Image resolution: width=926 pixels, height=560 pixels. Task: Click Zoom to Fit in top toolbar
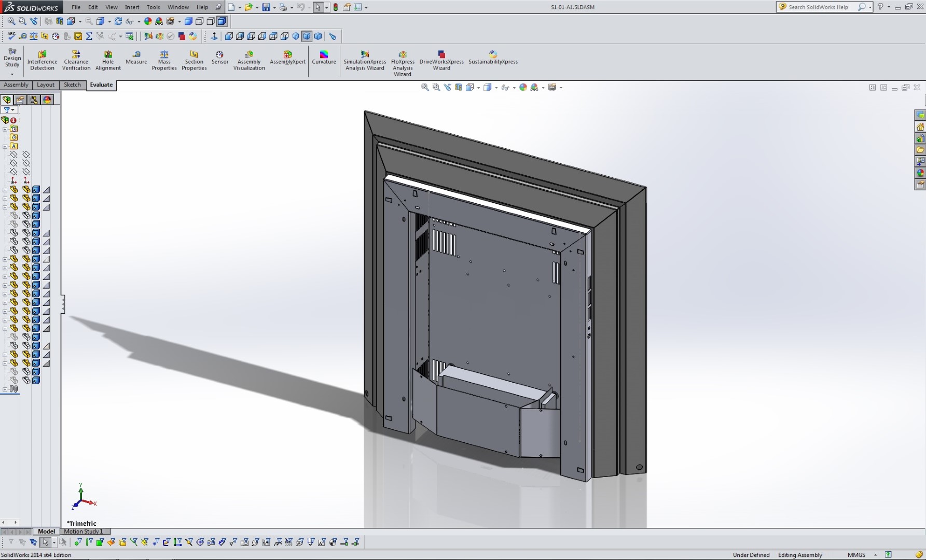point(11,21)
